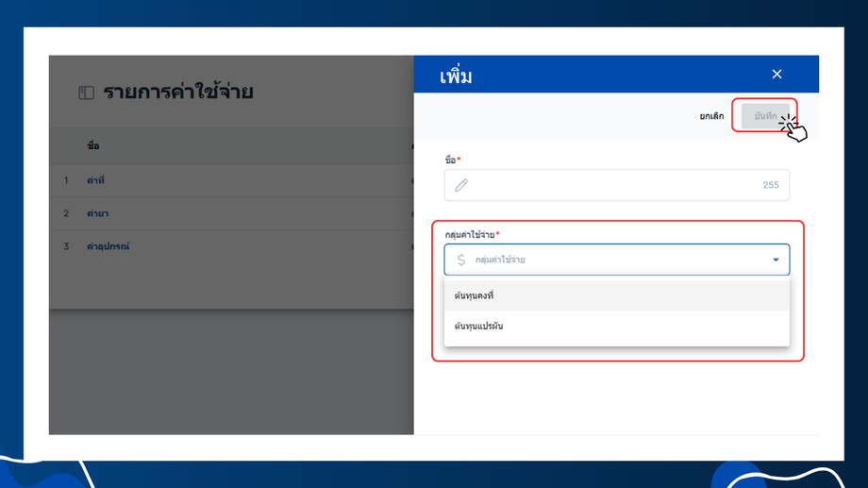Focus the ชื่อ name input field
Viewport: 868px width, 488px height.
point(617,185)
